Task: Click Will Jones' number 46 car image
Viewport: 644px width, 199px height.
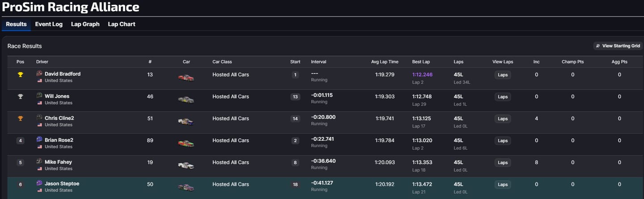Action: [x=186, y=99]
